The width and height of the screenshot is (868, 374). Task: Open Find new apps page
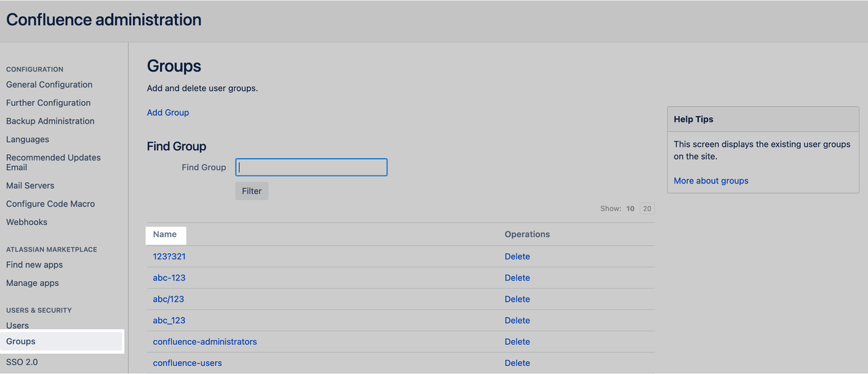(34, 265)
